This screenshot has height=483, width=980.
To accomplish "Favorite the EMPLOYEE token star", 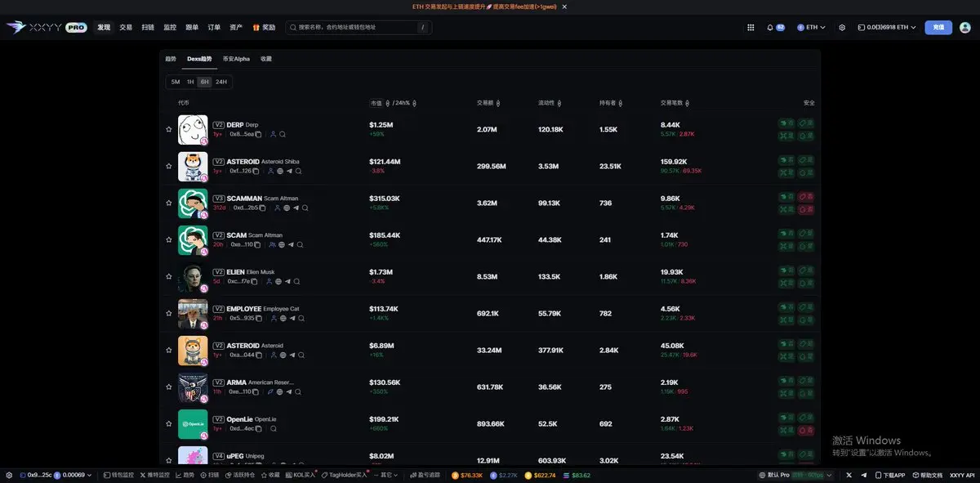I will point(169,313).
